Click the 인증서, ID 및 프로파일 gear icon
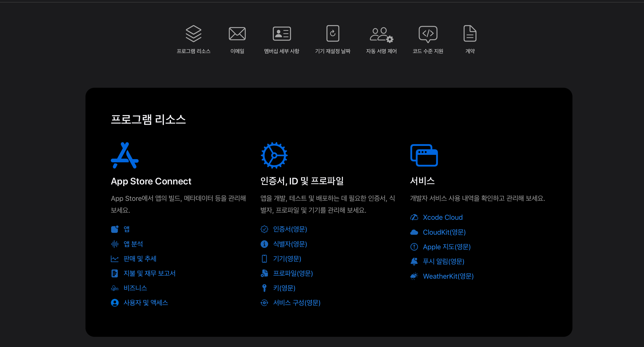This screenshot has width=644, height=347. click(x=274, y=155)
